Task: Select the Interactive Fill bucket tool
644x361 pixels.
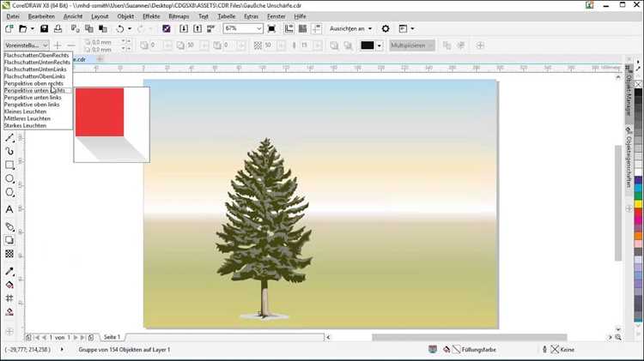Action: coord(9,285)
